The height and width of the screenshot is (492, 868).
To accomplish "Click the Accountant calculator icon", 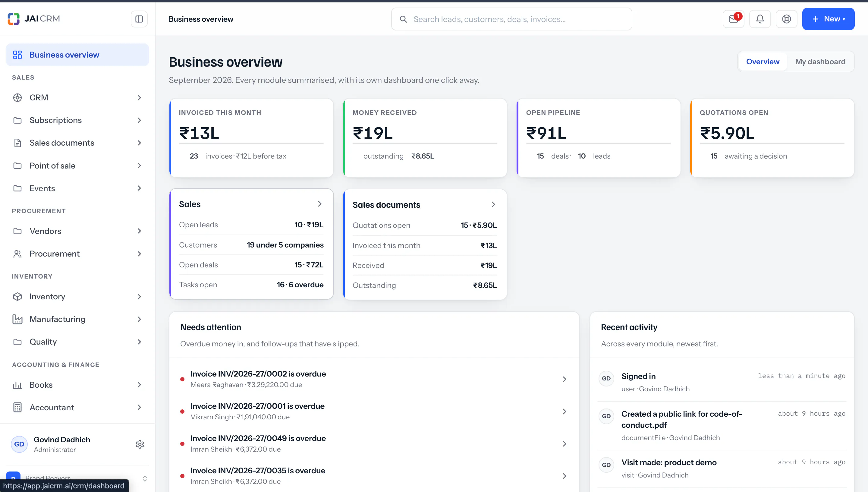I will [17, 407].
